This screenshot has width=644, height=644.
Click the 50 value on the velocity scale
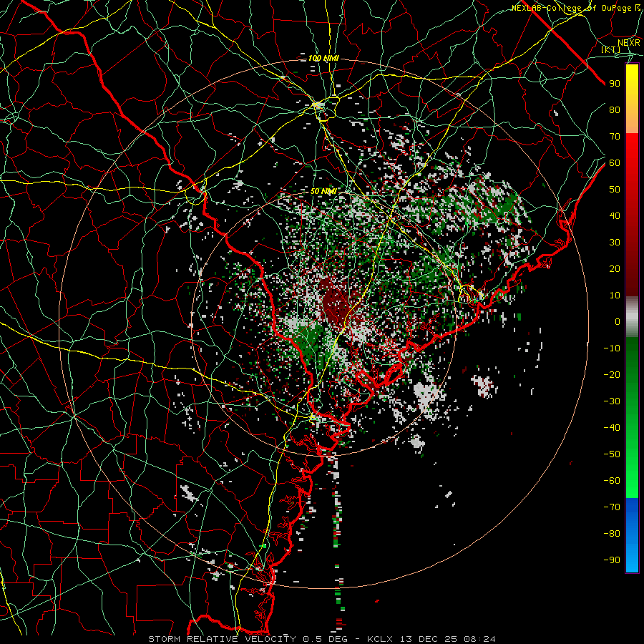click(615, 190)
